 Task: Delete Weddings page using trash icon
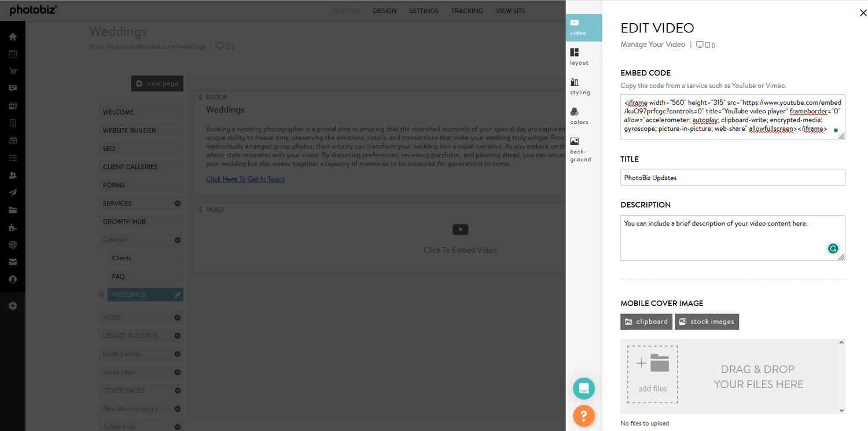[x=102, y=294]
